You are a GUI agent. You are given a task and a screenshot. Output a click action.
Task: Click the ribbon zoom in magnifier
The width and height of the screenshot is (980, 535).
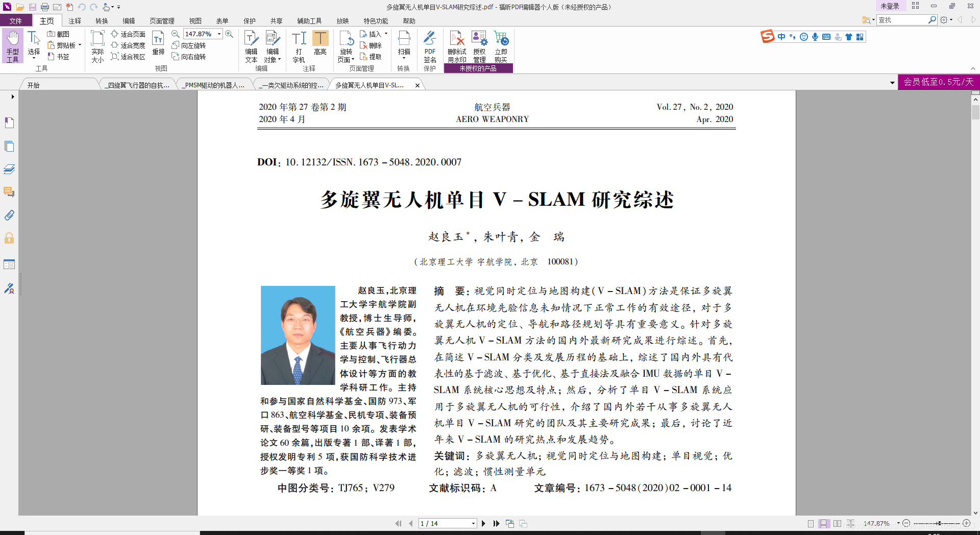[229, 34]
